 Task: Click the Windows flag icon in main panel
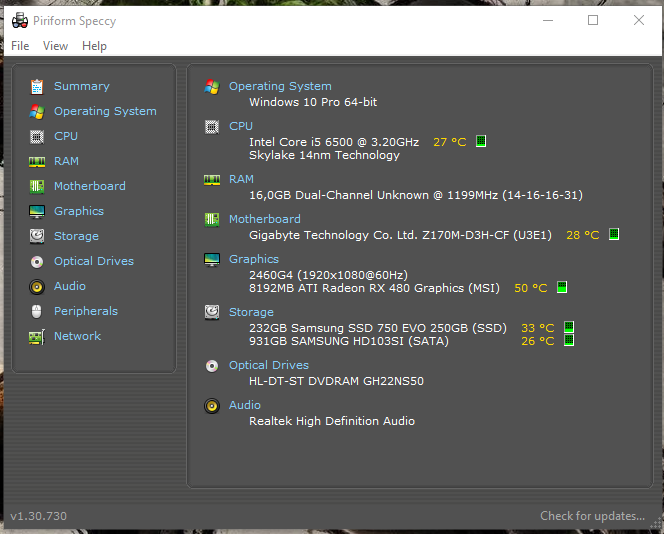pos(212,87)
